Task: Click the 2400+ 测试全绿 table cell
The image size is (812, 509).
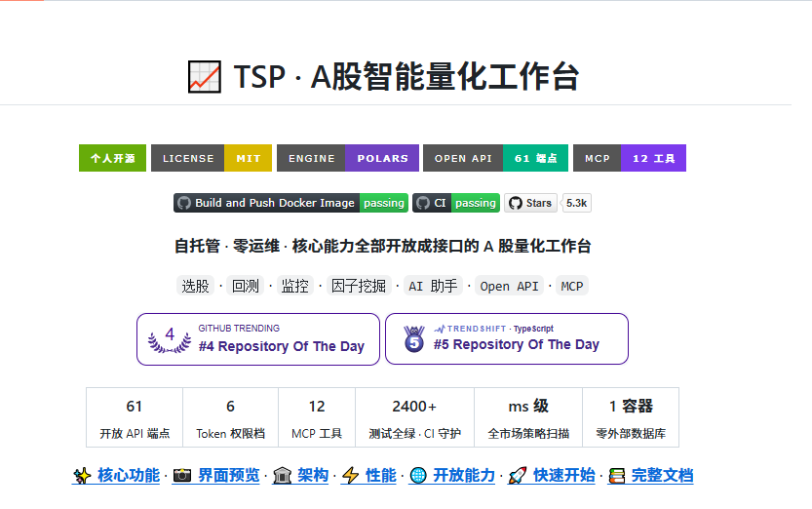Action: [x=415, y=417]
